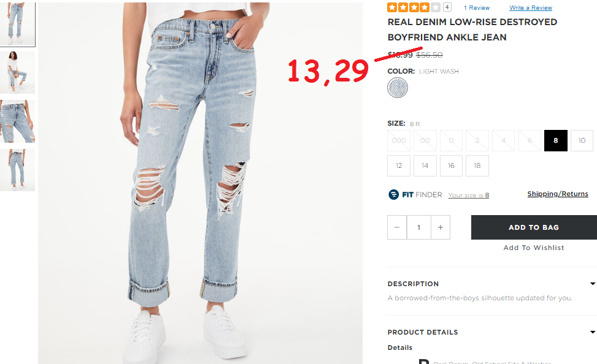
Task: Collapse the Product Details section arrow
Action: [x=593, y=332]
